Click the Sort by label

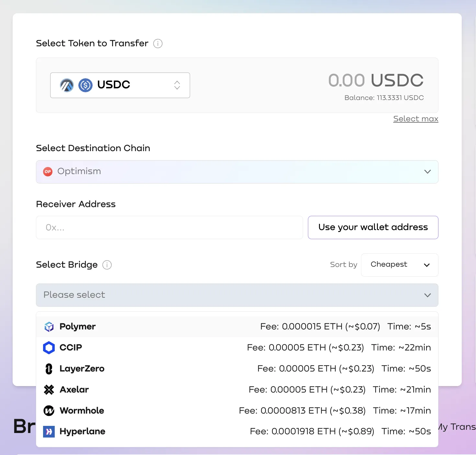(344, 265)
